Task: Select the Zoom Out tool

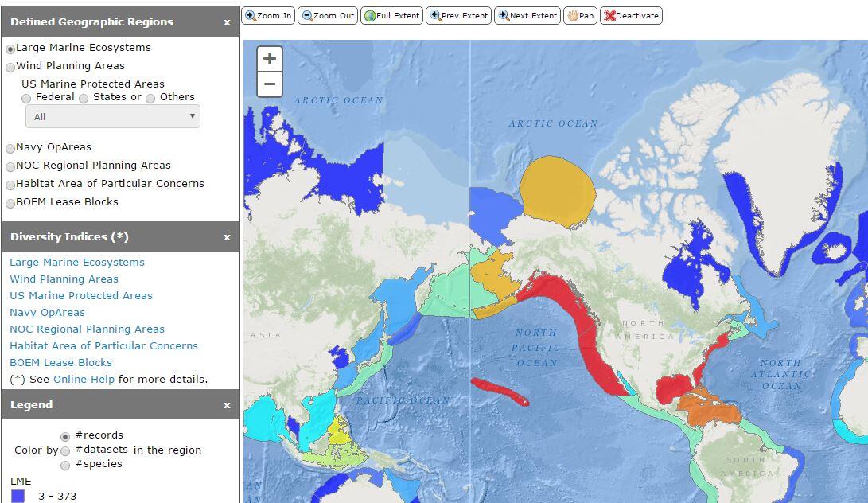Action: pyautogui.click(x=327, y=15)
